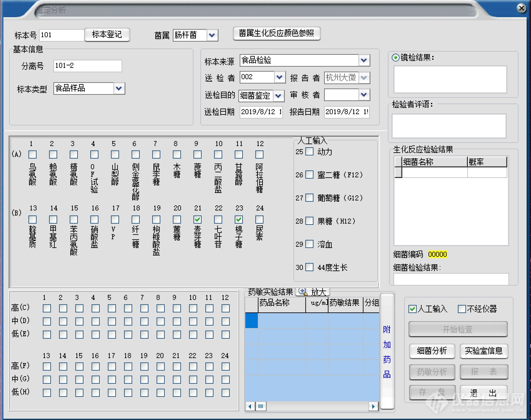Image resolution: width=531 pixels, height=420 pixels.
Task: Expand the 标本来源 dropdown
Action: tap(364, 60)
